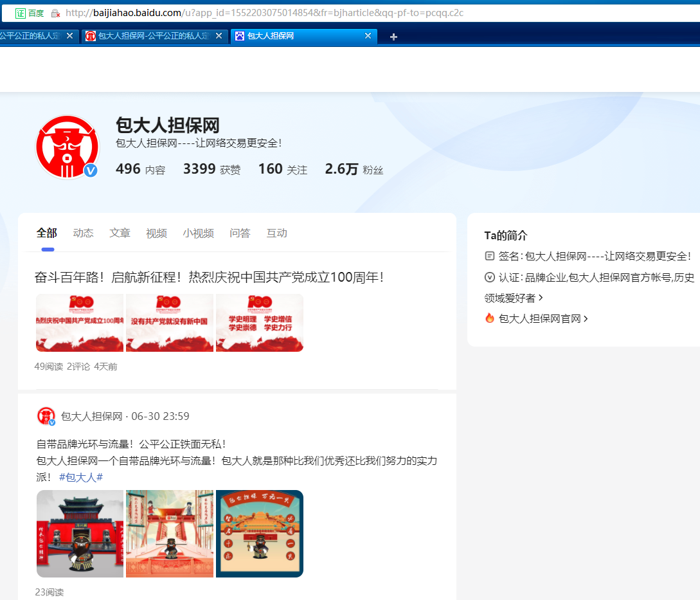Click the 160 关注 following count

[x=283, y=169]
